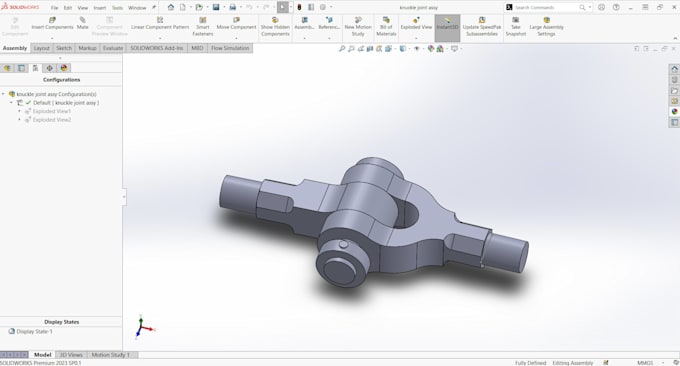This screenshot has height=366, width=680.
Task: Start a New Motion Study
Action: pos(358,27)
